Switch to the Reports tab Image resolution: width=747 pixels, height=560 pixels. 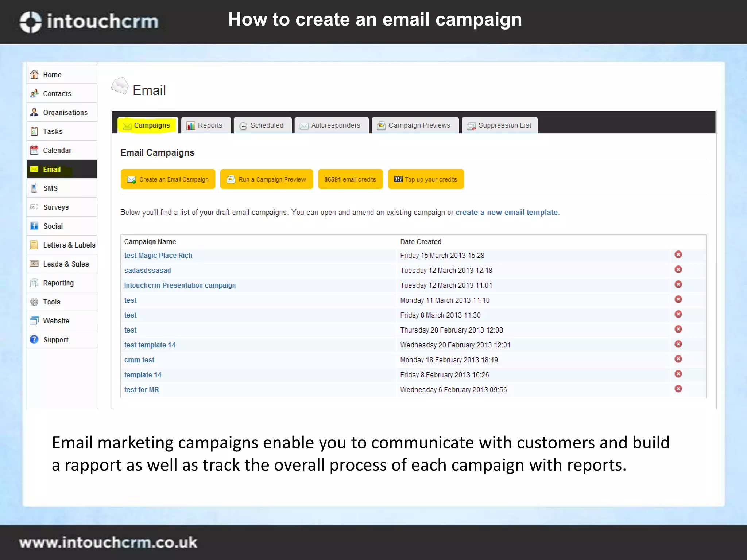tap(206, 125)
